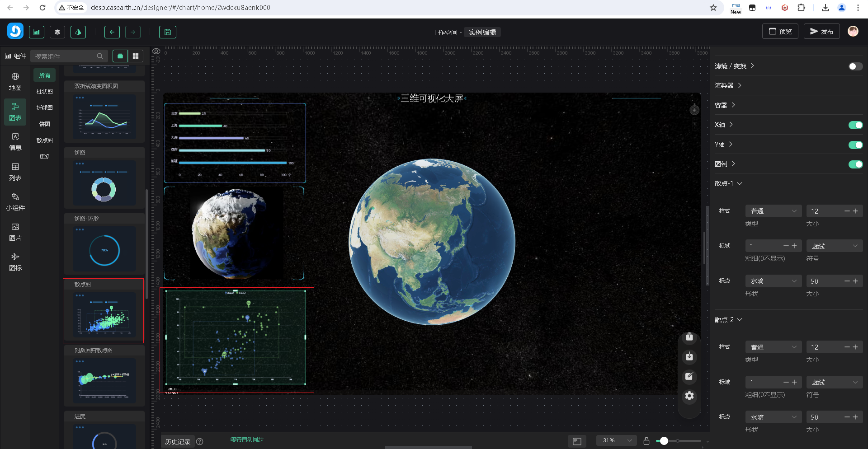Viewport: 868px width, 449px height.
Task: Click the history help question icon
Action: coord(200,442)
